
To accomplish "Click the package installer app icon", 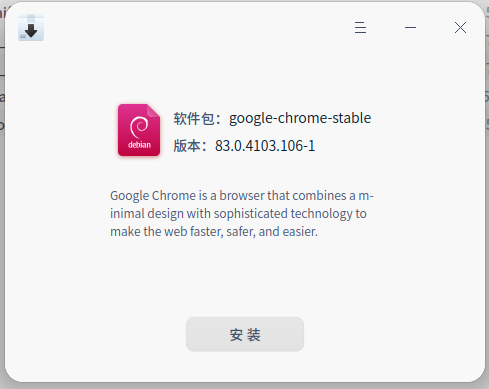I will (31, 28).
